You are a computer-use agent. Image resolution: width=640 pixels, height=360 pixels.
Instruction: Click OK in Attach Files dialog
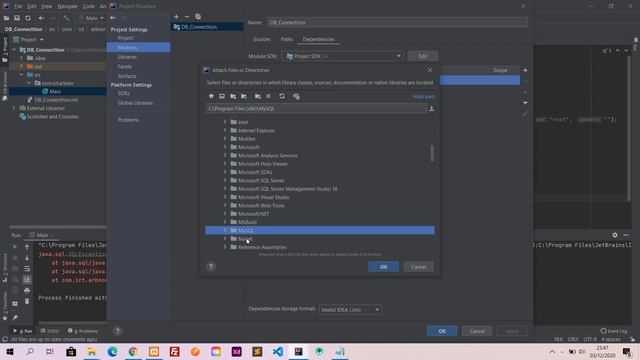pos(384,267)
